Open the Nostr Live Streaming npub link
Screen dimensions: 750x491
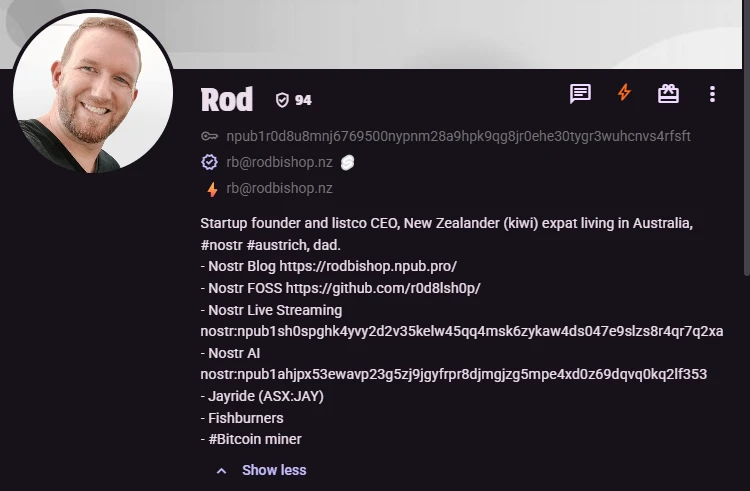(461, 331)
